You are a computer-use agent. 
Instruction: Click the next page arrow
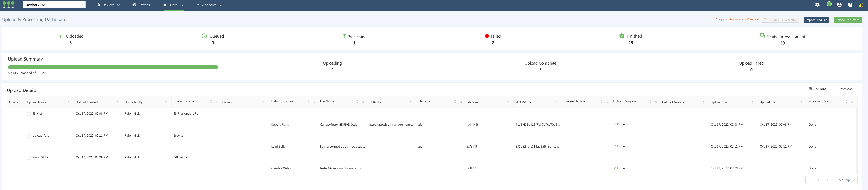(x=827, y=180)
